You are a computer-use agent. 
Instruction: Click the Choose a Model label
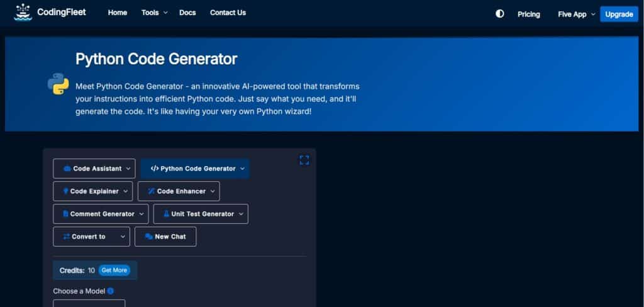(79, 291)
